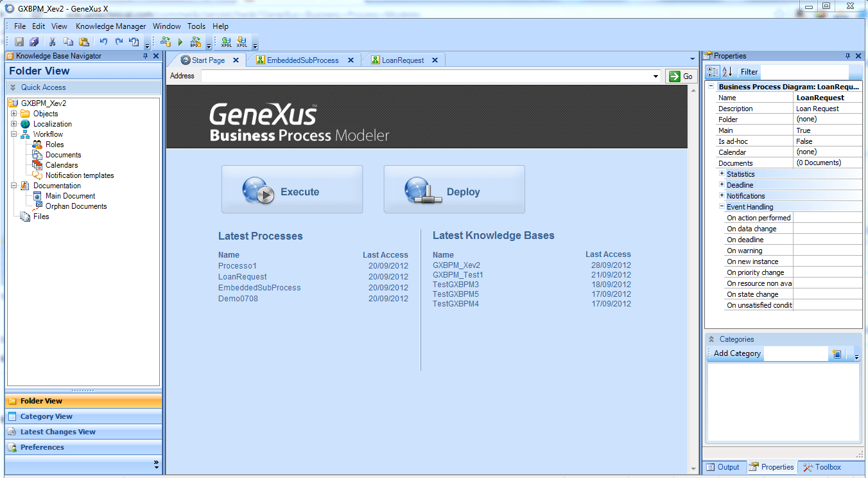The width and height of the screenshot is (868, 478).
Task: Toggle the categorized properties view button
Action: [x=713, y=72]
